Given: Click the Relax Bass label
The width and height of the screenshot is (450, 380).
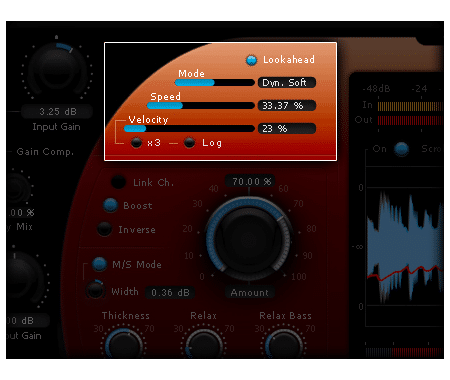Looking at the screenshot, I should point(285,315).
